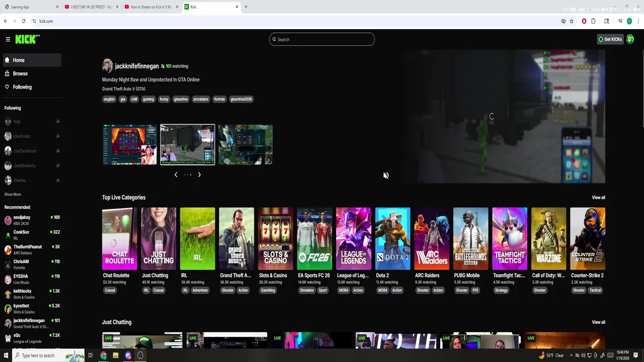Viewport: 644px width, 362px height.
Task: Toggle notifications bell for clavicular
Action: pyautogui.click(x=58, y=136)
